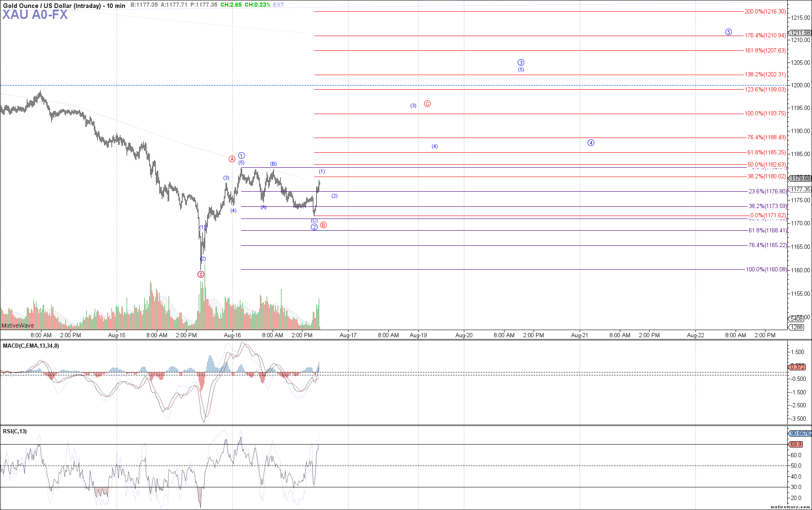The image size is (812, 510).
Task: Click the RSI(C,13) indicator label
Action: click(x=15, y=431)
